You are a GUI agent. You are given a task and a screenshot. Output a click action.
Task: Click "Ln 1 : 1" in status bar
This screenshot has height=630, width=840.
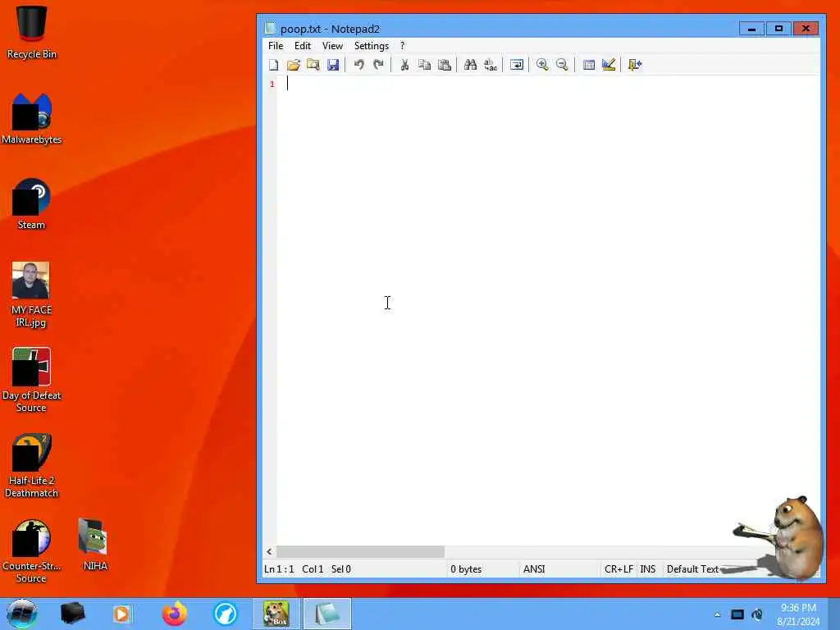point(279,569)
